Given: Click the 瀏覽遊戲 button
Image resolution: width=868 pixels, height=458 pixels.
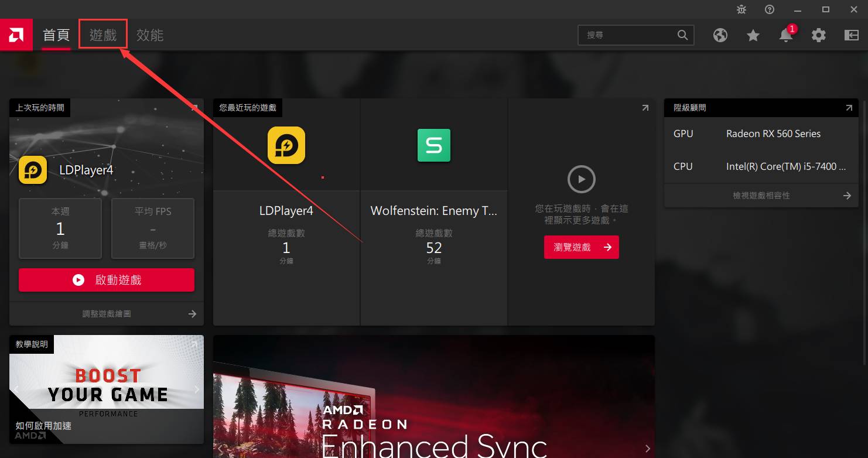Looking at the screenshot, I should [x=582, y=247].
